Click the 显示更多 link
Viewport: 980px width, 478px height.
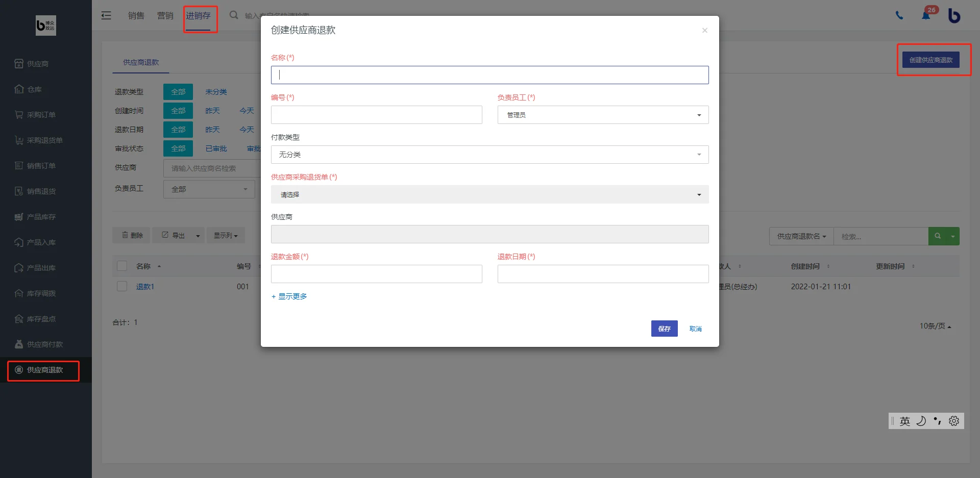coord(289,296)
